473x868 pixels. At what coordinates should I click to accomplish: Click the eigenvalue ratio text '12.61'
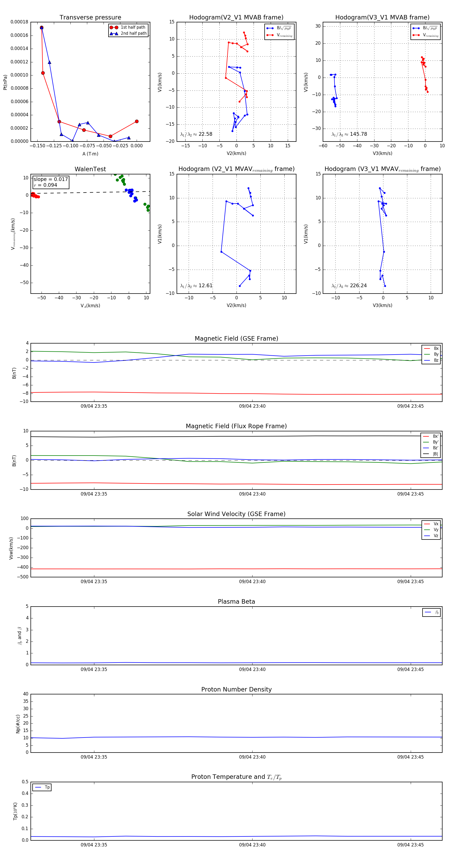pos(205,286)
